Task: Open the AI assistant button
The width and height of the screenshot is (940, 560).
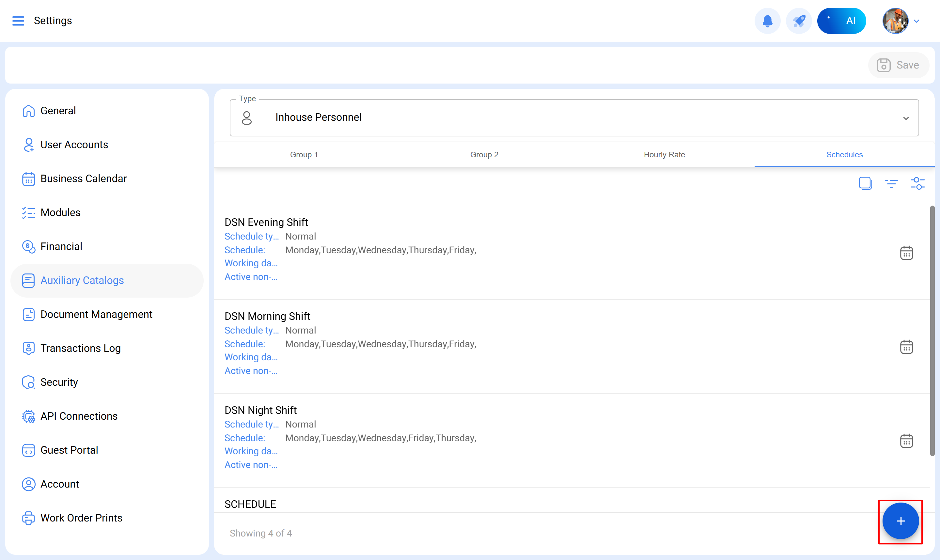Action: point(841,21)
